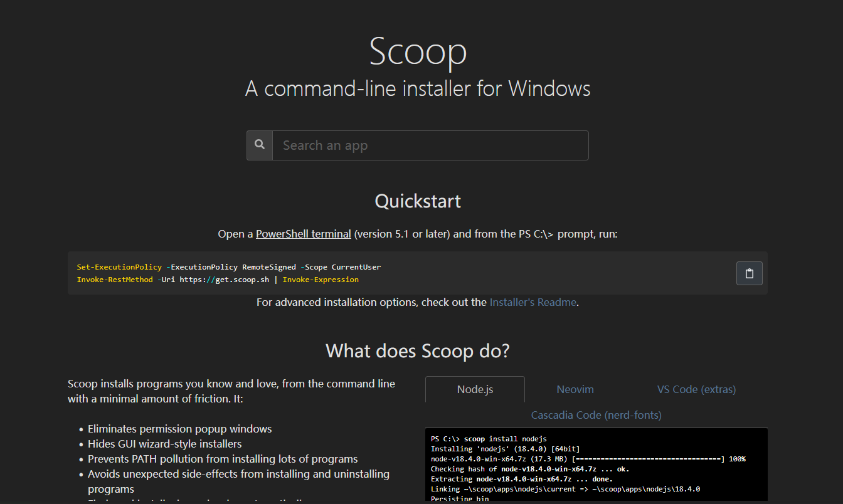Copy install commands with the clipboard icon
The width and height of the screenshot is (843, 504).
point(749,273)
